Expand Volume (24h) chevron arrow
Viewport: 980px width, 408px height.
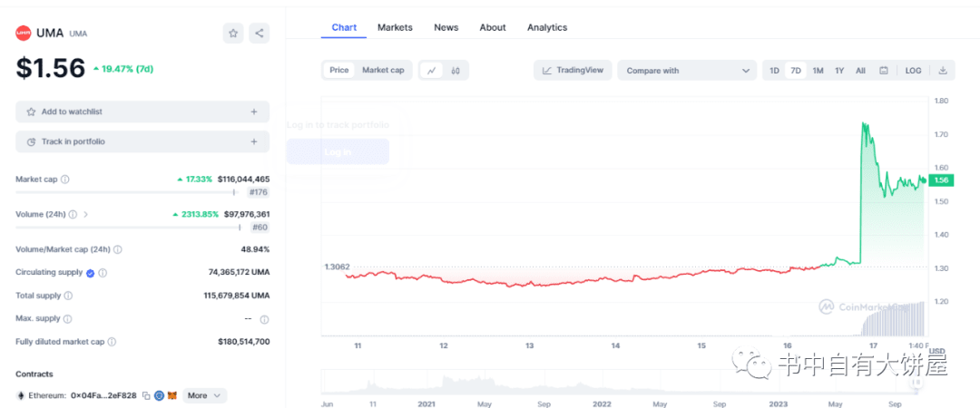coord(85,214)
